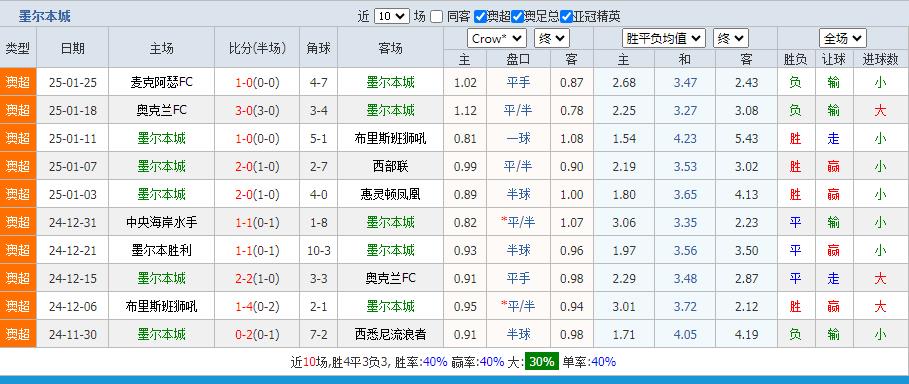Screen dimensions: 909x384
Task: Click the 大 result in the 25-01-18 row
Action: coord(880,110)
